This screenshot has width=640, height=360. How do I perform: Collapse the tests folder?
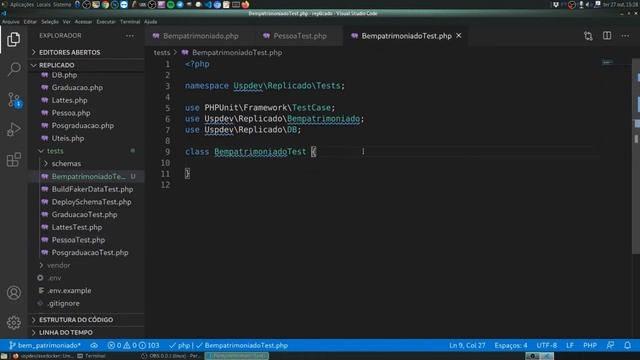86,151
